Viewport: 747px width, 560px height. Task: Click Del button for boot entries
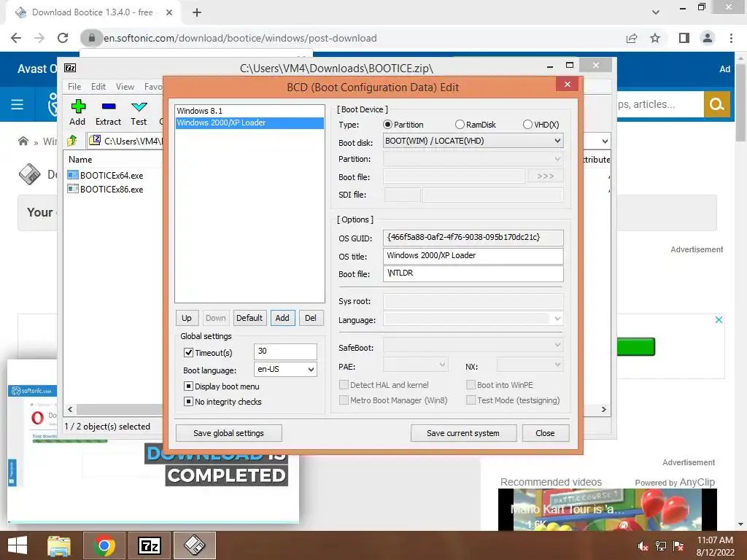[x=310, y=318]
